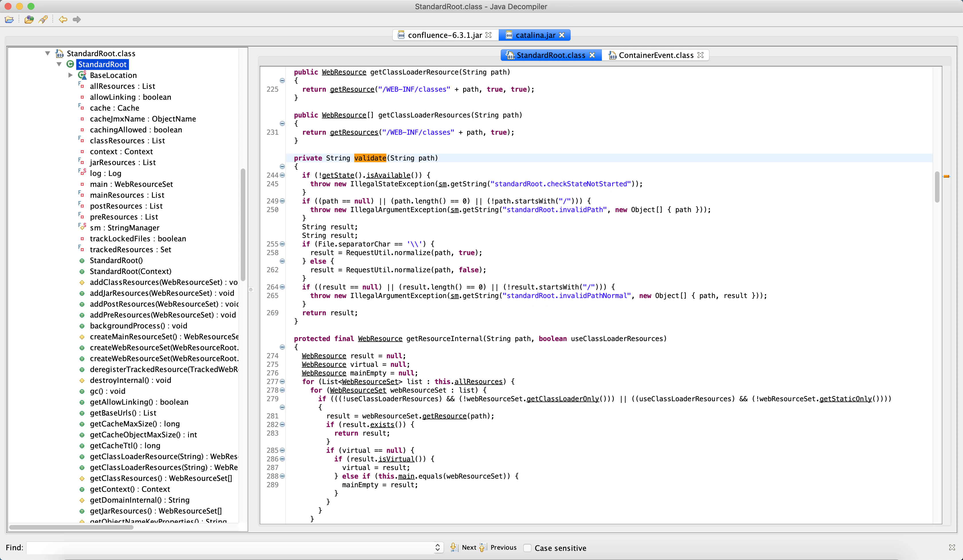Close the ContainerEvent.class tab
This screenshot has height=560, width=963.
click(x=700, y=55)
